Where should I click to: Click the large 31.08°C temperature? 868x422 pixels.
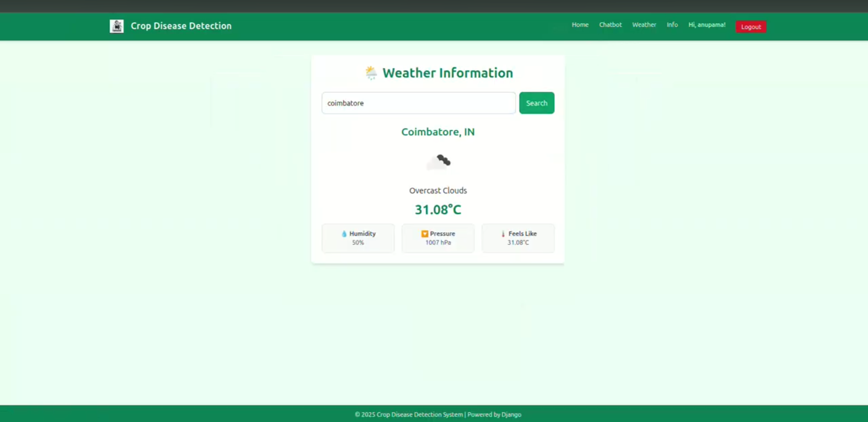tap(438, 209)
